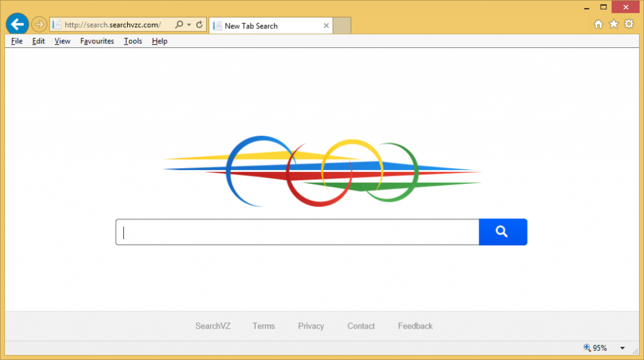
Task: Open the Tools menu in menu bar
Action: (133, 42)
